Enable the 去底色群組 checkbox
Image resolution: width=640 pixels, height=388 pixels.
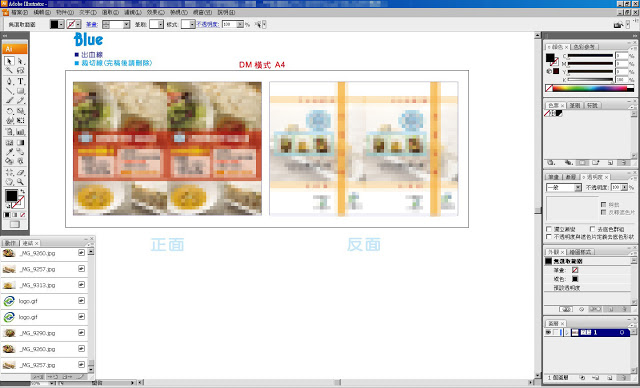(x=593, y=229)
